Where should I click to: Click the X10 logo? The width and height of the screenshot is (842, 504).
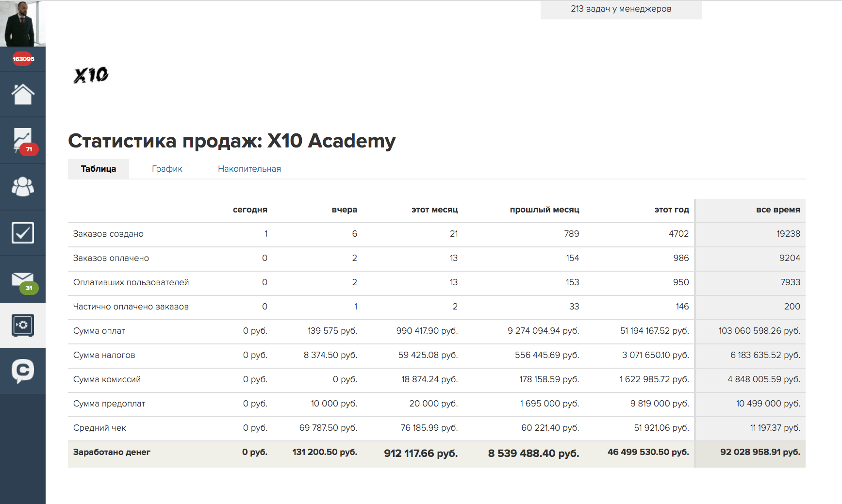[x=91, y=75]
